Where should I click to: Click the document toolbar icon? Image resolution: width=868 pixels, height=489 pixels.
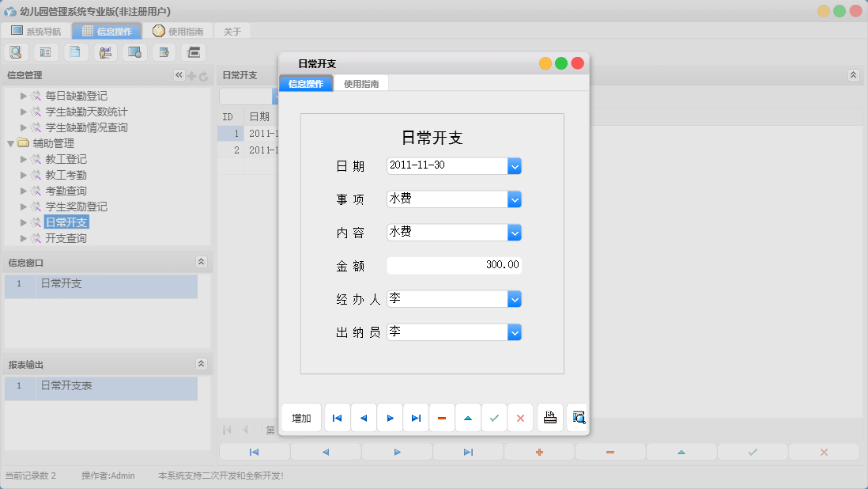[x=74, y=51]
